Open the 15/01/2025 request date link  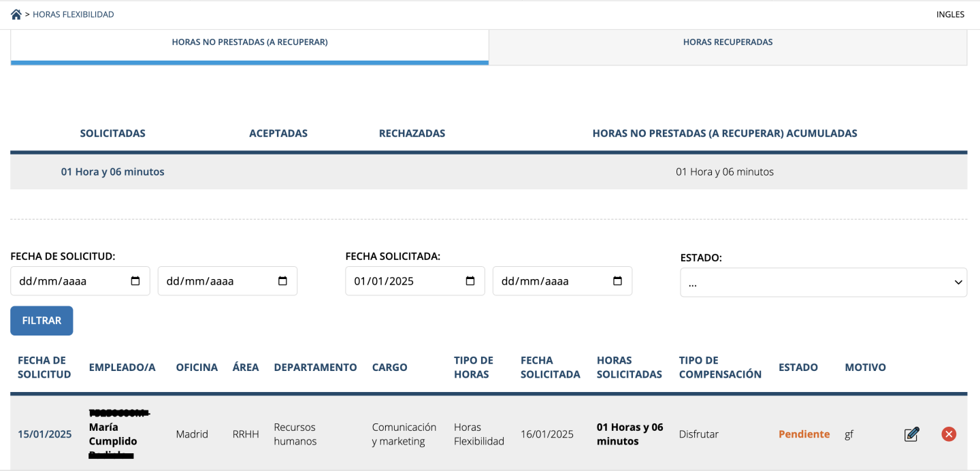coord(45,434)
